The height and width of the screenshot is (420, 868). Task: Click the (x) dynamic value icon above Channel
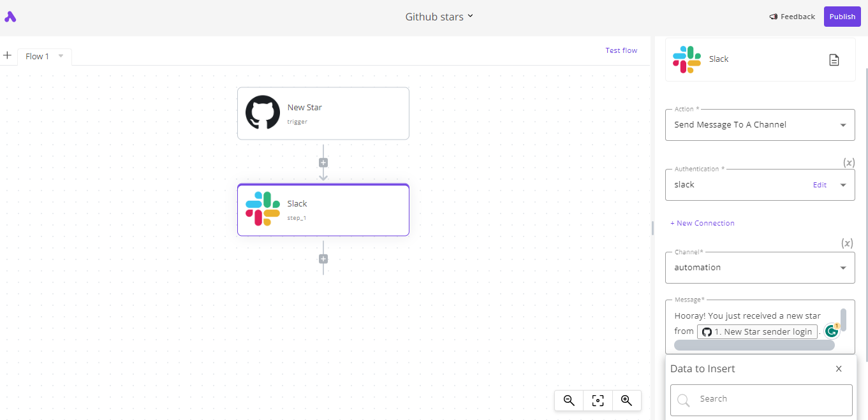[847, 243]
